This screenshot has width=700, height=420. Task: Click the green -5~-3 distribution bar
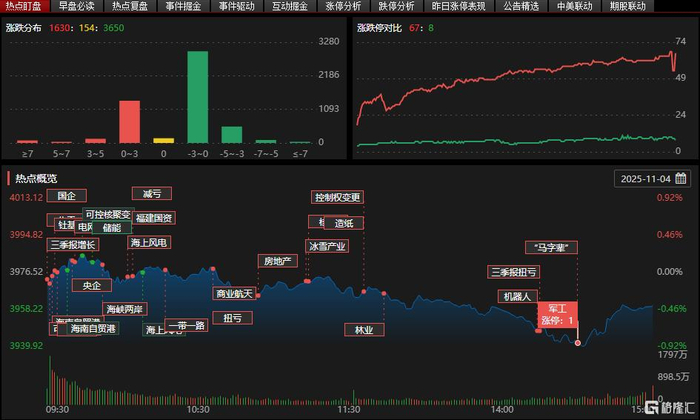click(232, 134)
